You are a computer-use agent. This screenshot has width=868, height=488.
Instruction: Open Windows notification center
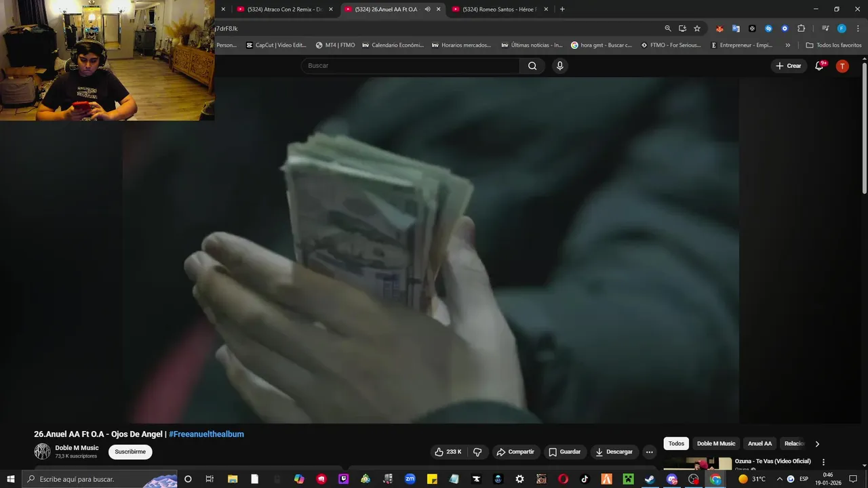[x=853, y=479]
